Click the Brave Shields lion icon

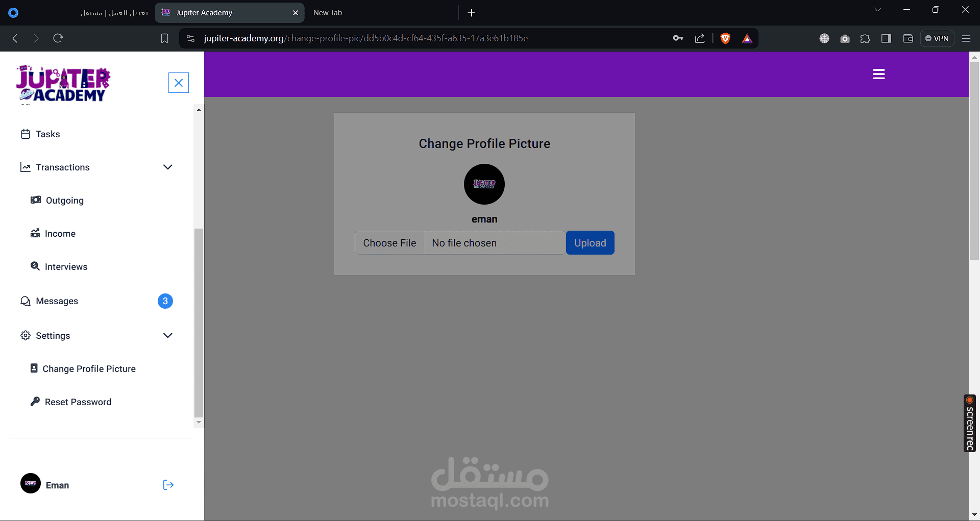pos(725,38)
